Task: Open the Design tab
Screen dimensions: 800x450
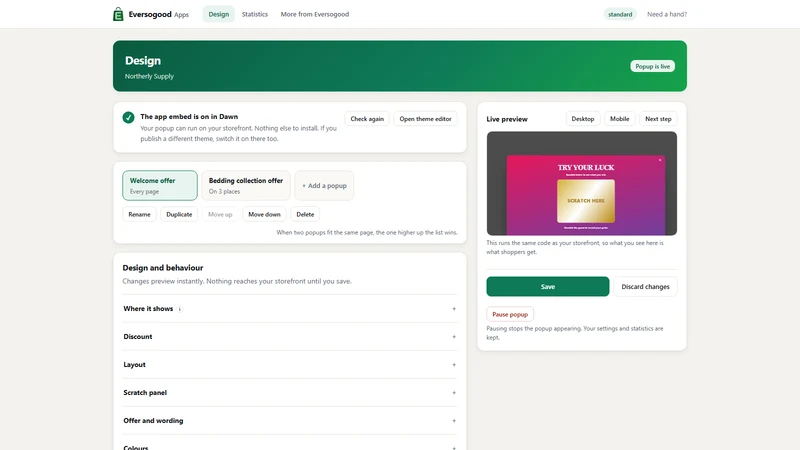Action: (x=218, y=14)
